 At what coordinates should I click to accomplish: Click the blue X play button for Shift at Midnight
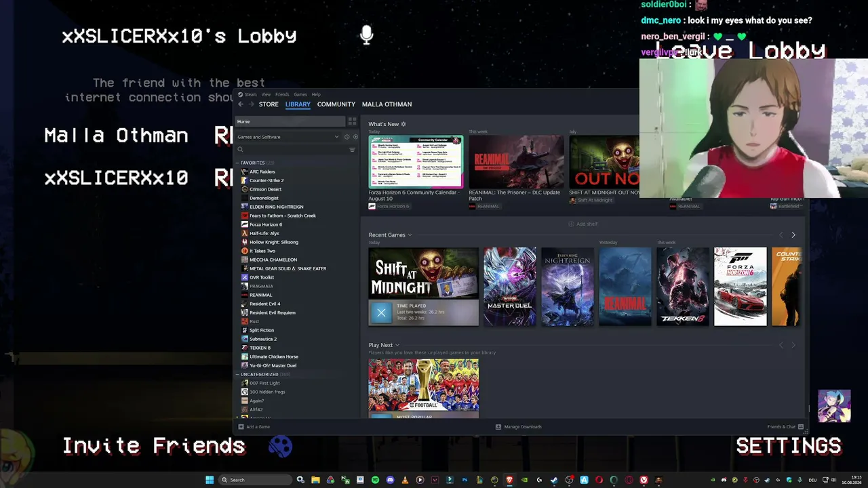(x=381, y=312)
